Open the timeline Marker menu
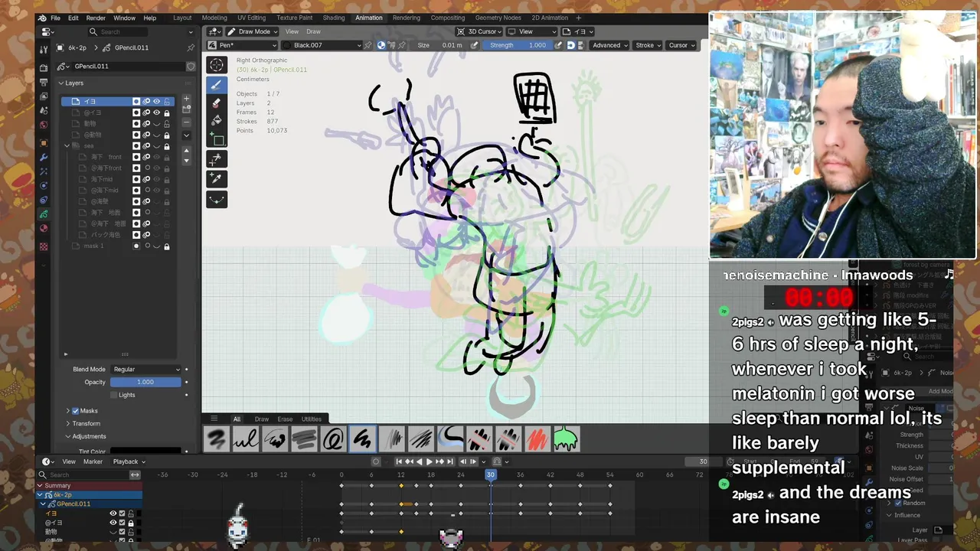 (x=93, y=461)
